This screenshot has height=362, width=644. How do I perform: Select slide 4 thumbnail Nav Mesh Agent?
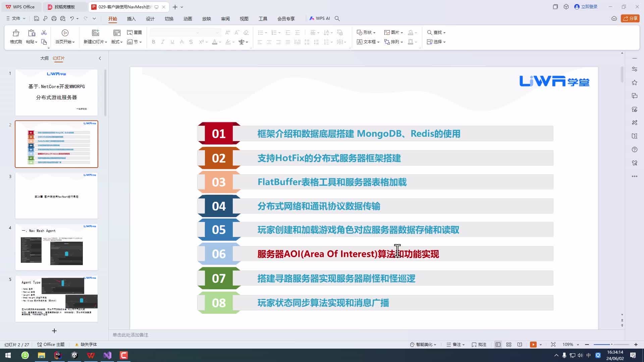tap(56, 247)
